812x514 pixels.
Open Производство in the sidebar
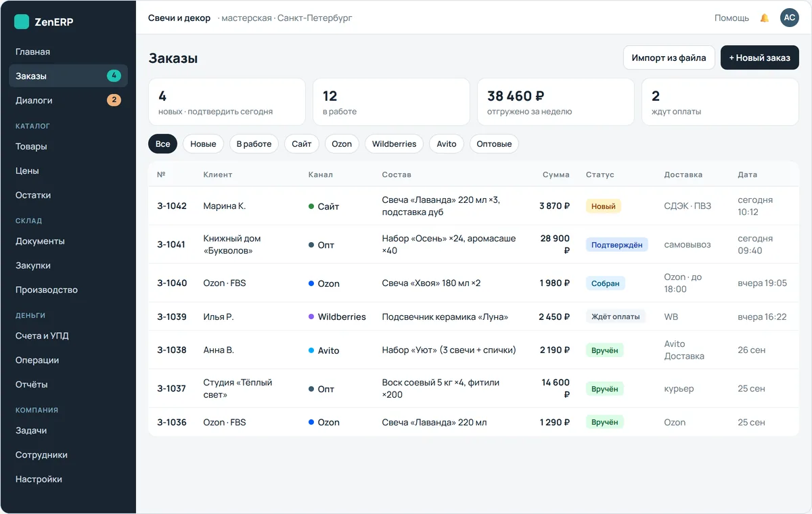[x=68, y=289]
